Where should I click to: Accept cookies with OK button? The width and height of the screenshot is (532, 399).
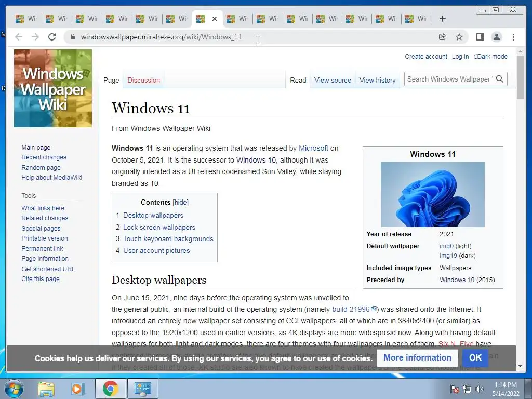point(475,357)
